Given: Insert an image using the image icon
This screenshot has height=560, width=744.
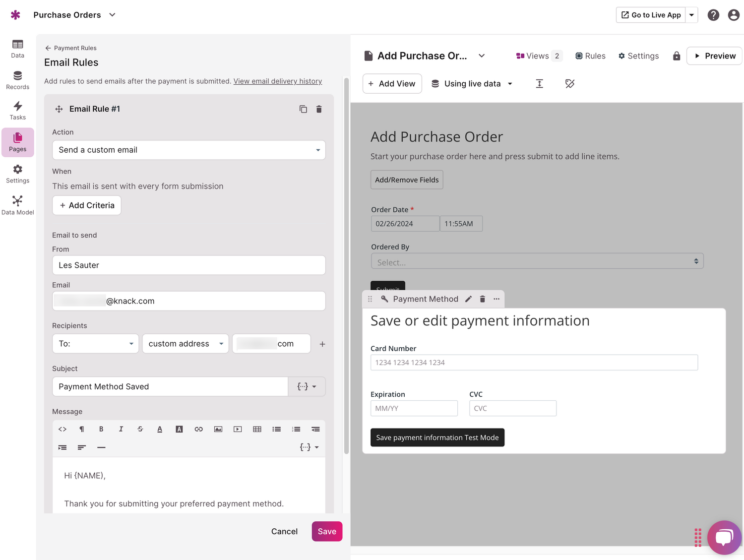Looking at the screenshot, I should [x=218, y=429].
